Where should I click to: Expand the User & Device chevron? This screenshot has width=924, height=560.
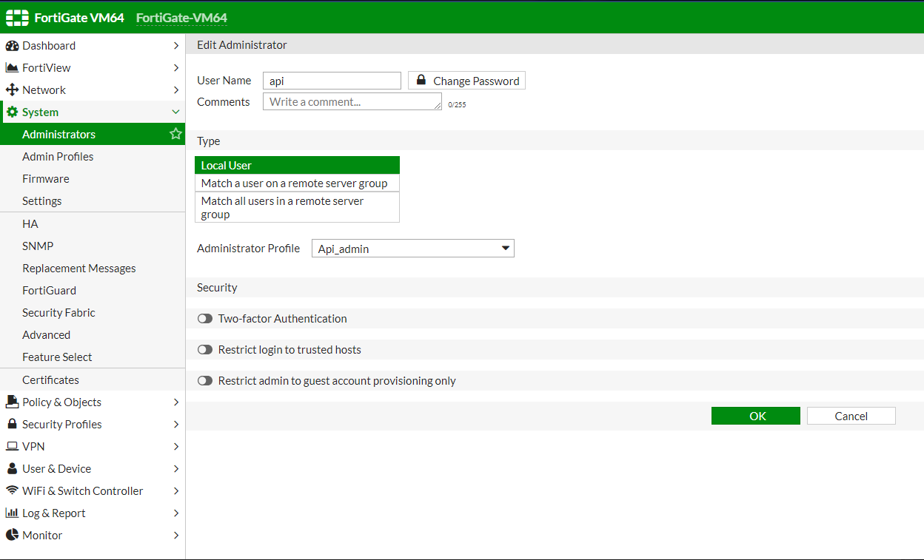click(x=176, y=469)
